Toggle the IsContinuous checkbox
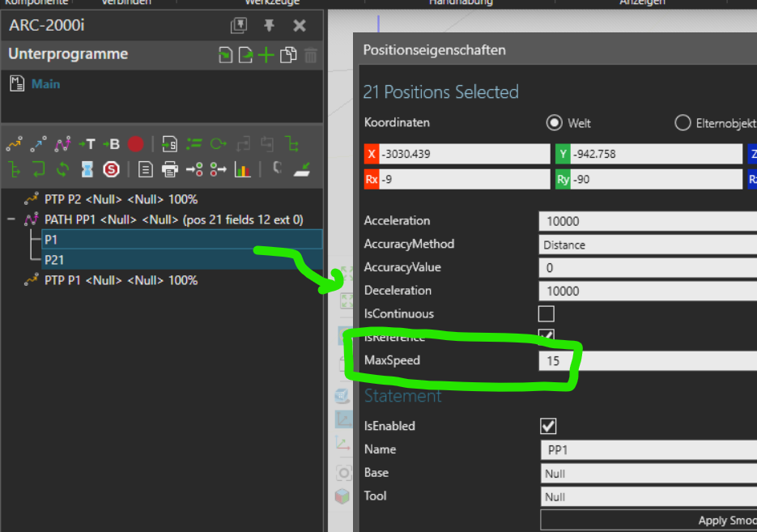757x532 pixels. [x=546, y=314]
